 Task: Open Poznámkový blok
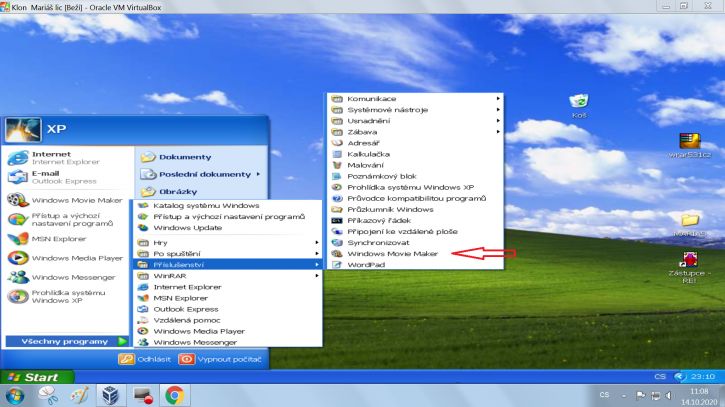(415, 176)
